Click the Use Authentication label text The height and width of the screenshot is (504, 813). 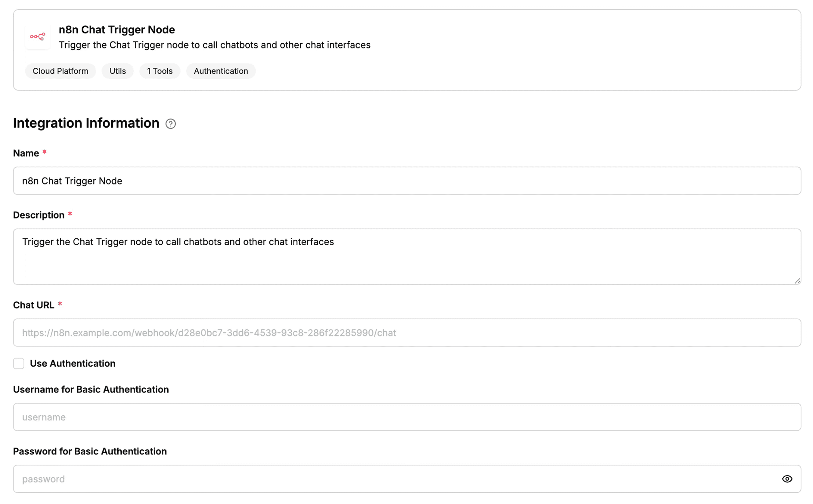pyautogui.click(x=73, y=363)
